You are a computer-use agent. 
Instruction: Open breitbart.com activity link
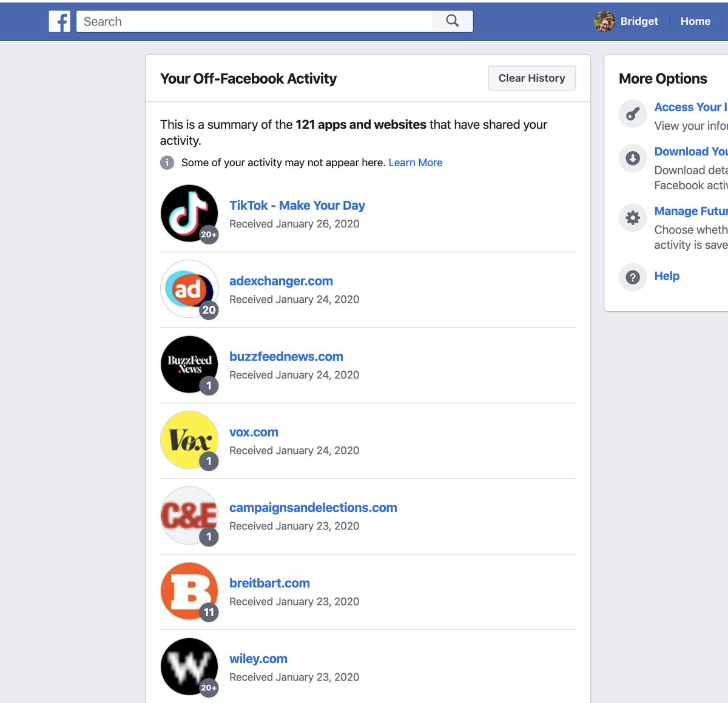(269, 583)
